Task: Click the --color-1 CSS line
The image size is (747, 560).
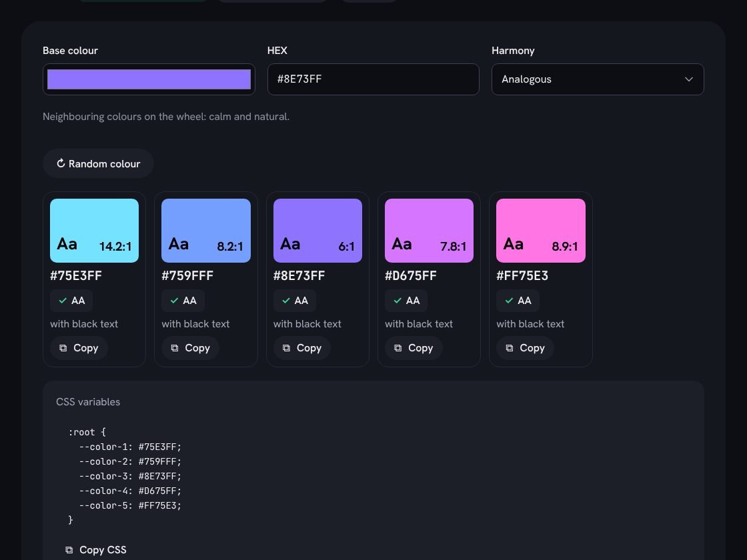Action: [131, 447]
